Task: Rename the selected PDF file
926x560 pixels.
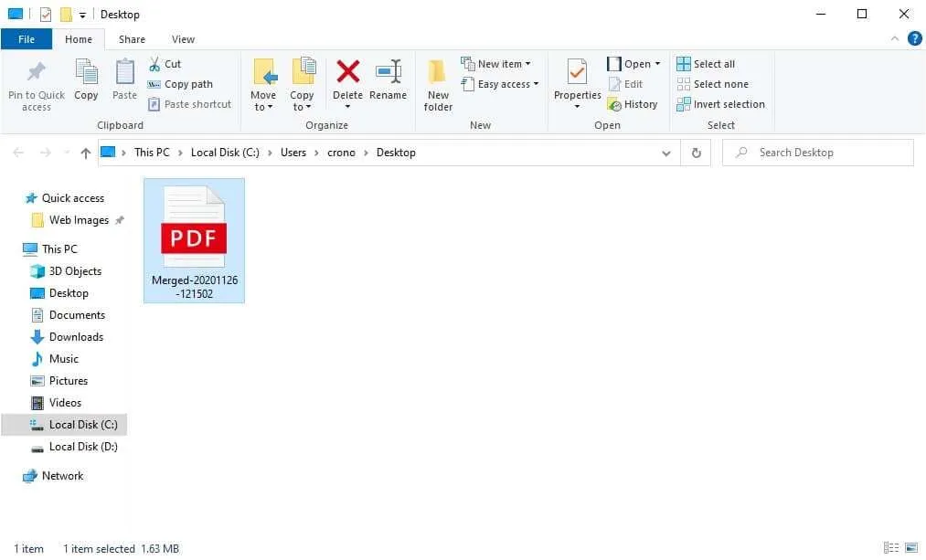Action: pyautogui.click(x=388, y=79)
